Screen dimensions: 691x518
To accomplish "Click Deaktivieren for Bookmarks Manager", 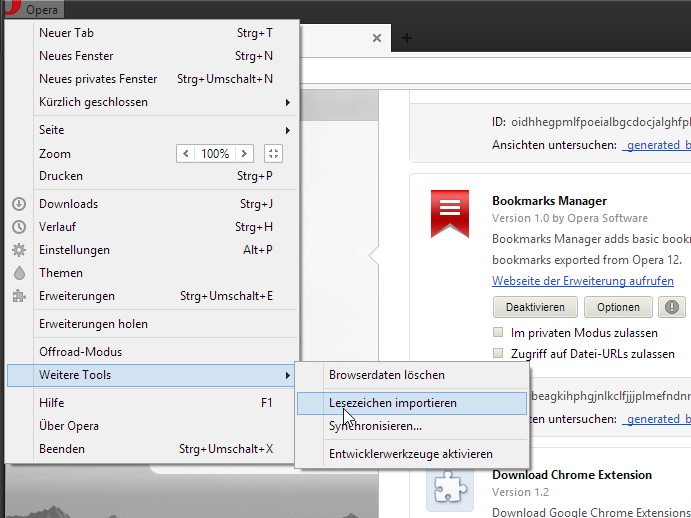I will point(535,307).
